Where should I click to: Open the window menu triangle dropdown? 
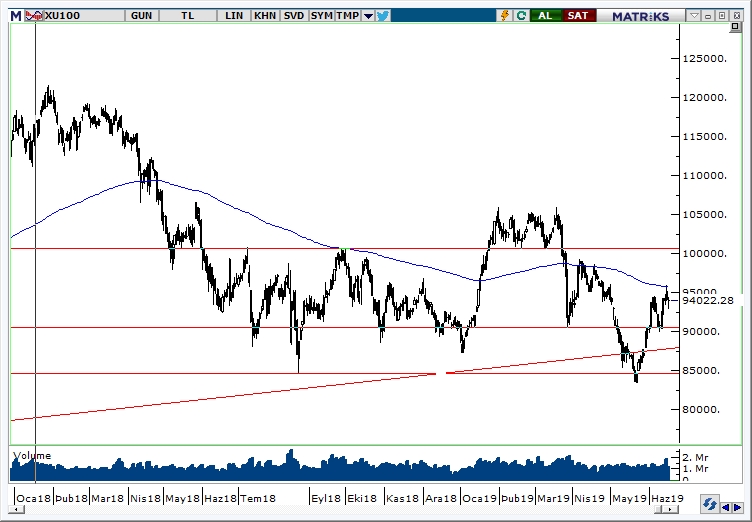[x=694, y=16]
